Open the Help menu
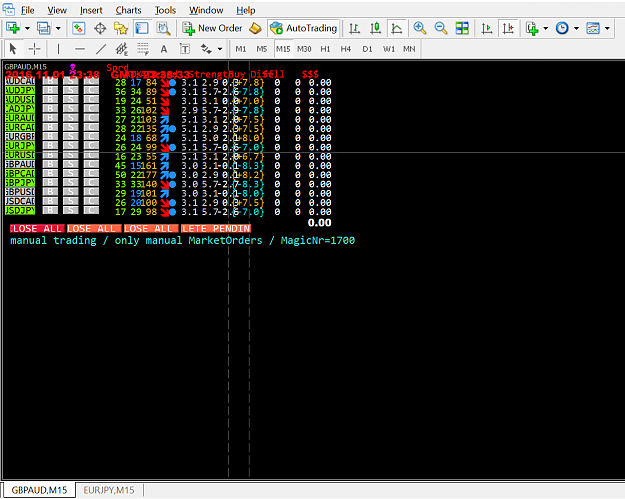Screen dimensions: 625x499 pos(246,10)
